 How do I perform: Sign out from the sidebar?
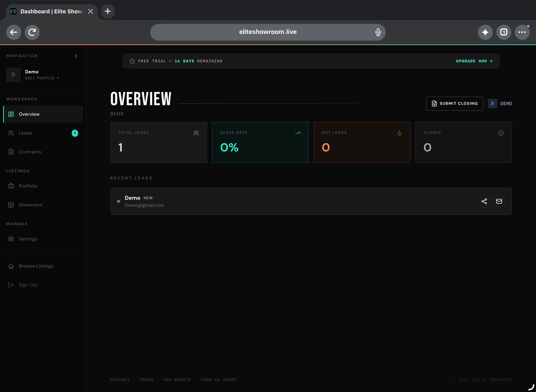tap(43, 285)
